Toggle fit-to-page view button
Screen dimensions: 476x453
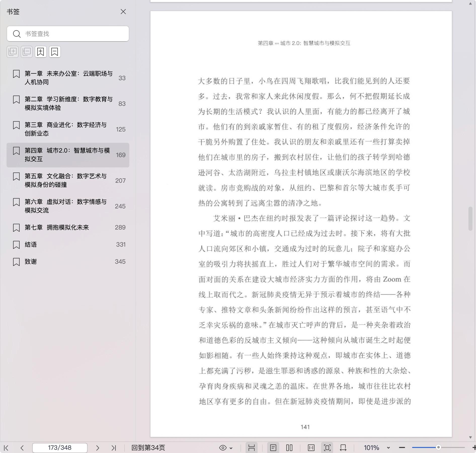327,448
